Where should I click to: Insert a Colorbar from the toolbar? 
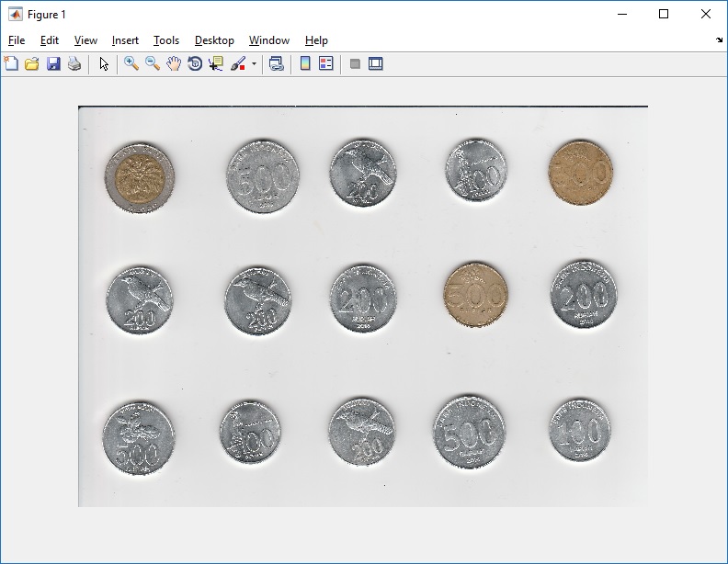[x=305, y=64]
